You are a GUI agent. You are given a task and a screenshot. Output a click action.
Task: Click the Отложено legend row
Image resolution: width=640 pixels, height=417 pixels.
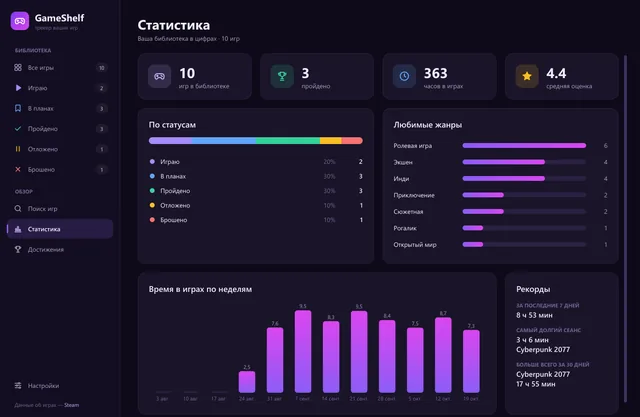coord(256,205)
